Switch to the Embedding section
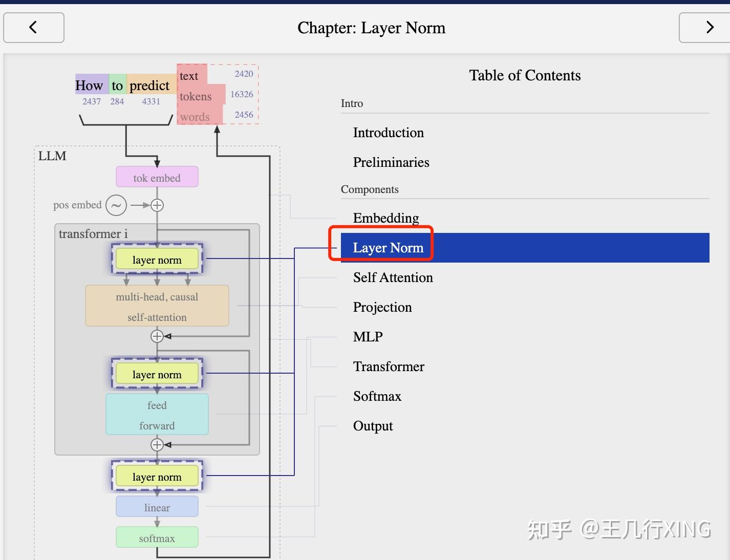The width and height of the screenshot is (730, 560). click(386, 218)
